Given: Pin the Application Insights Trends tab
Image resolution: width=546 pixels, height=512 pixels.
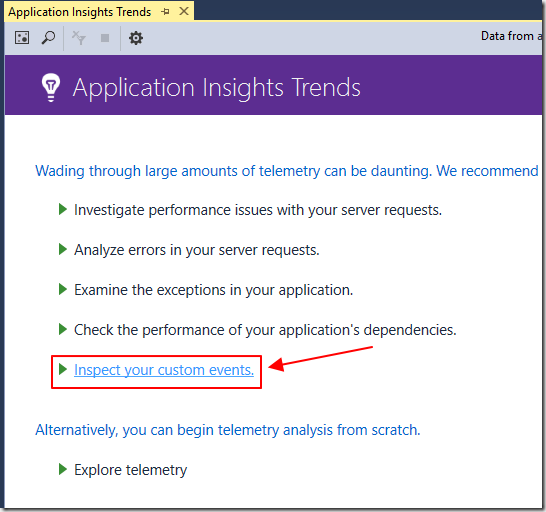Looking at the screenshot, I should click(x=165, y=11).
